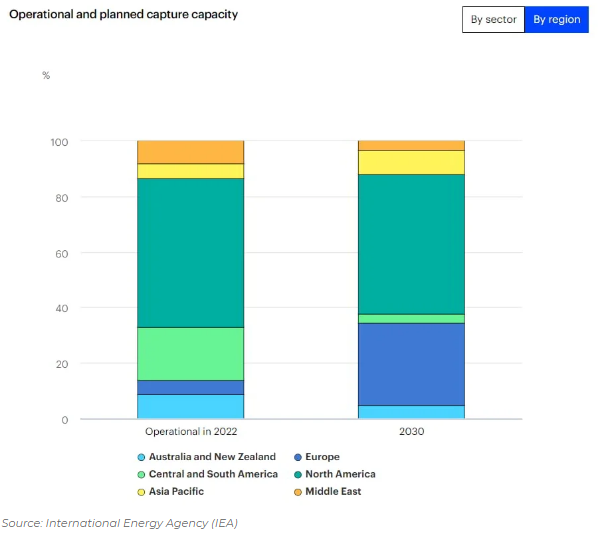Click the International Energy Agency source text
This screenshot has width=601, height=533.
120,523
